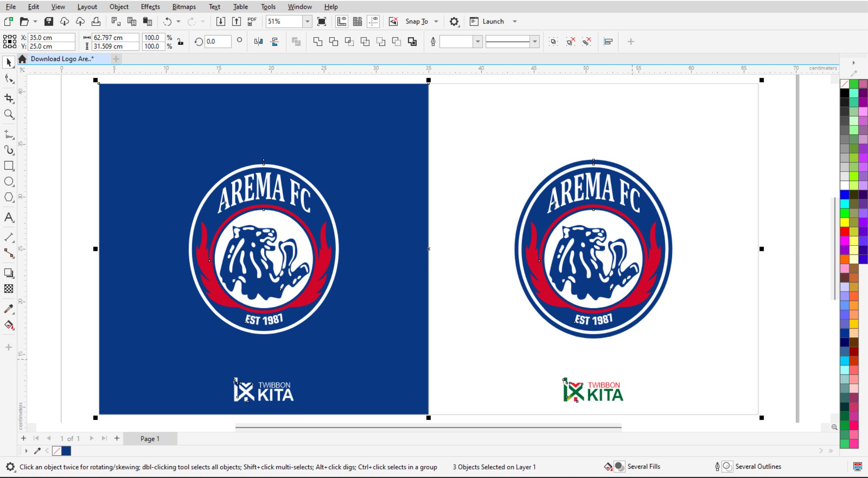
Task: Select the Transparency tool
Action: click(x=9, y=289)
